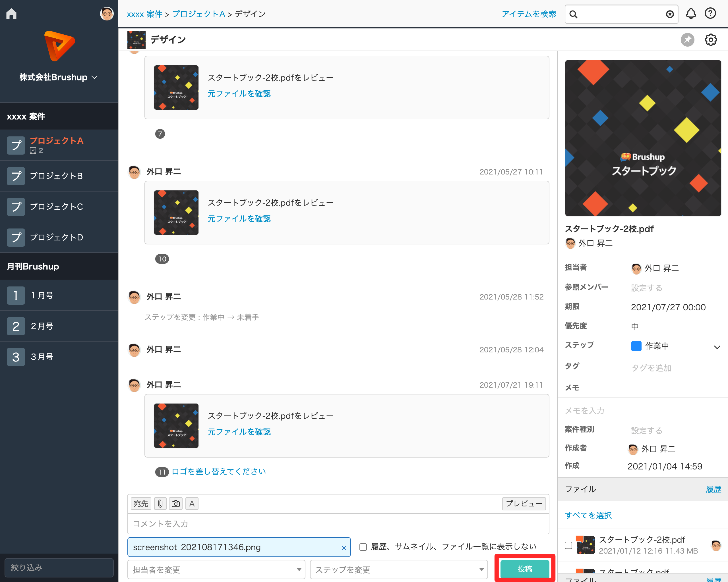Open the settings gear for デザイン
This screenshot has width=728, height=582.
(x=710, y=40)
